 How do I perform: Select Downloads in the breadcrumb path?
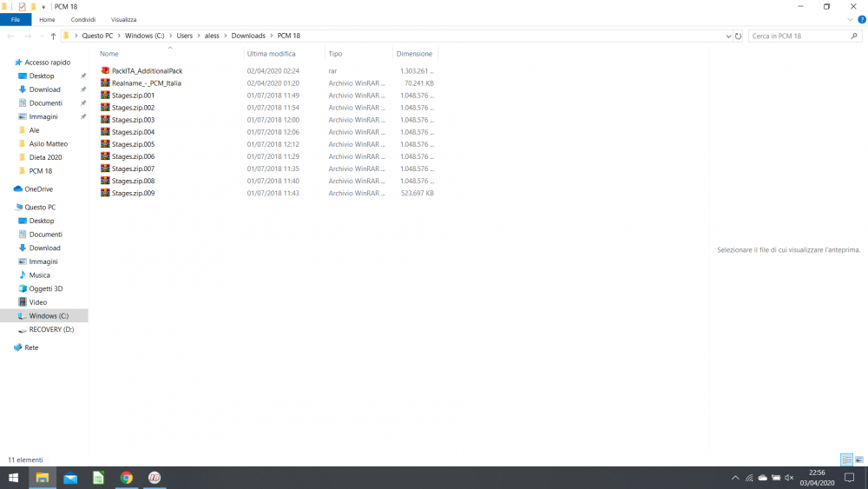pos(248,36)
